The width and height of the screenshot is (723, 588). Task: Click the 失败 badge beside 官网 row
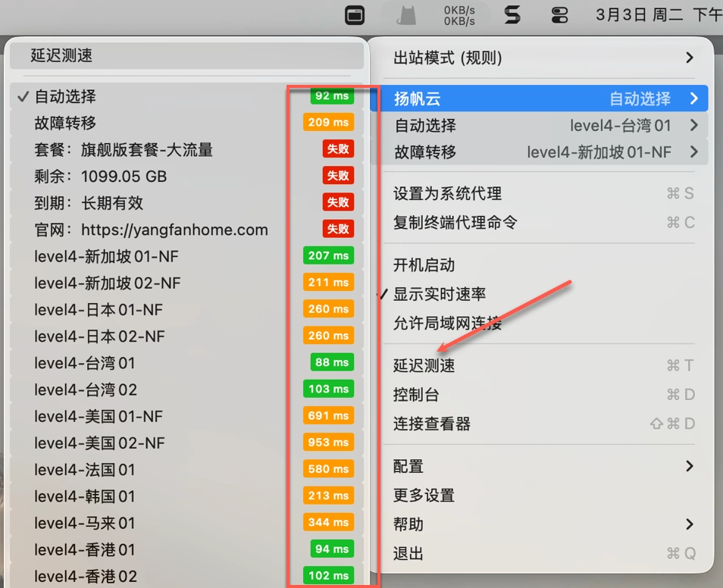[338, 229]
